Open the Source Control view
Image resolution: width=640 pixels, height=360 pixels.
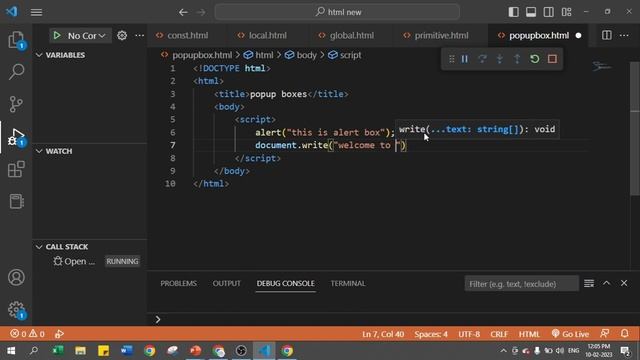(16, 104)
